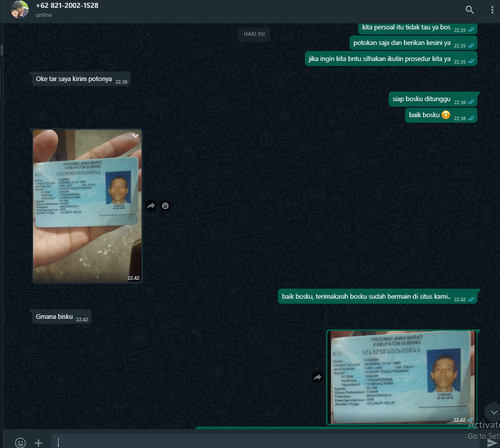Select message 'baik bosku' with smiley
The image size is (500, 448).
[x=441, y=115]
